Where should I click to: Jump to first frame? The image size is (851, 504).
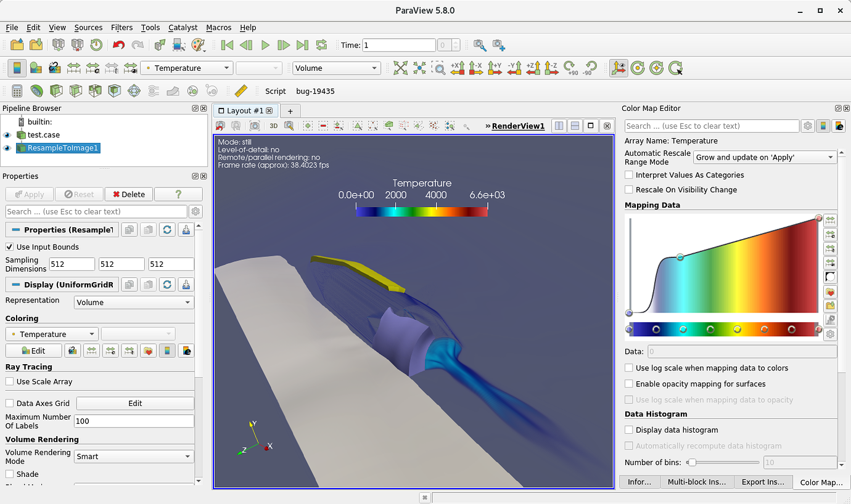(228, 45)
